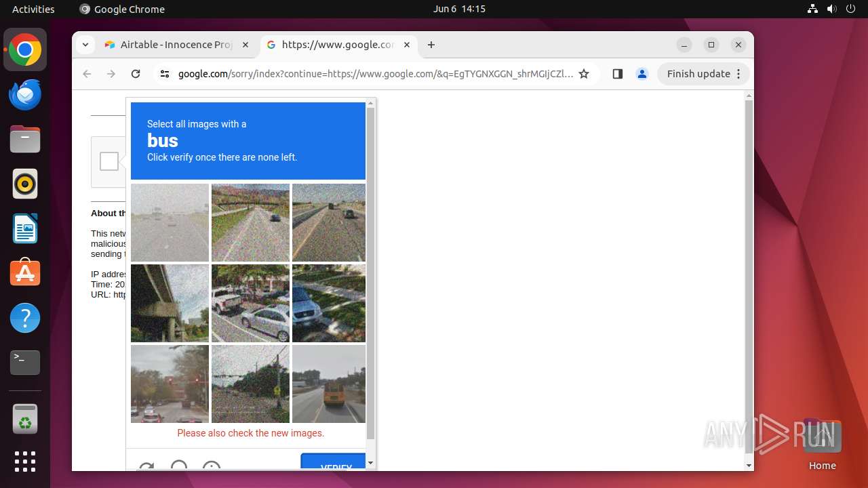Open the clock and calendar menu

[x=459, y=9]
